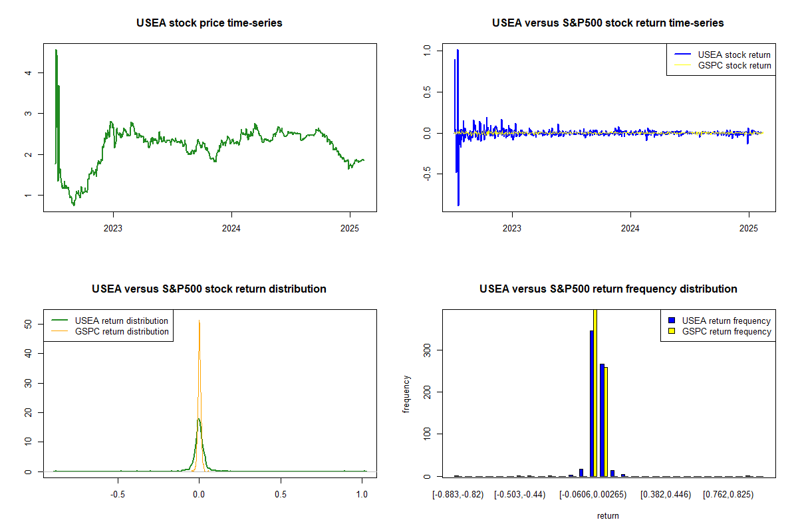Select the 'GSPC stock return' legend label
This screenshot has width=798, height=532.
734,65
